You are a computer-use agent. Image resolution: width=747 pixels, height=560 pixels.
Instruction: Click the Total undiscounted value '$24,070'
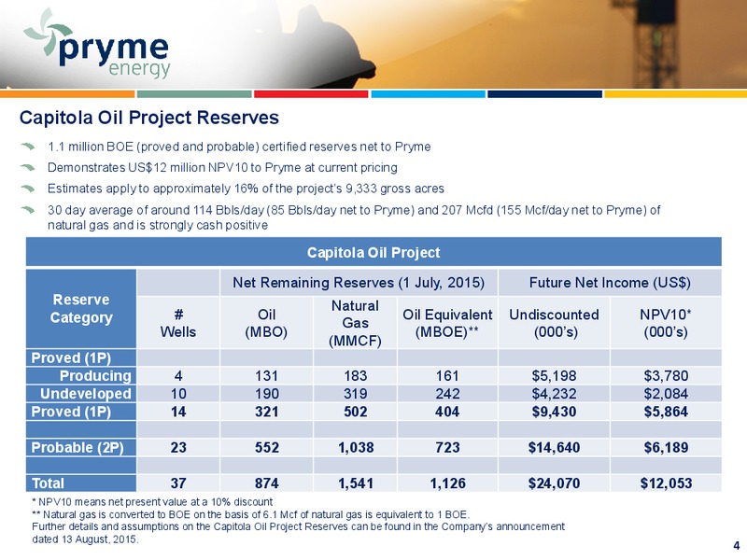coord(554,483)
